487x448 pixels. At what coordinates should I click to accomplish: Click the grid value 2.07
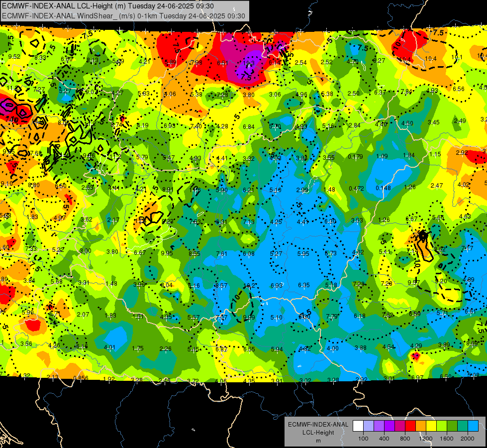[83, 314]
